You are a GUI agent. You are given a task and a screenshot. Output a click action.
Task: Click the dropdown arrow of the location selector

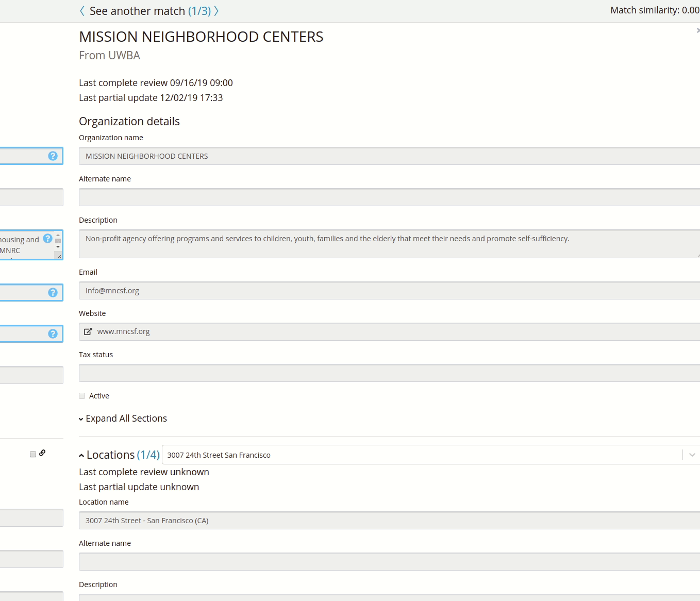(692, 455)
